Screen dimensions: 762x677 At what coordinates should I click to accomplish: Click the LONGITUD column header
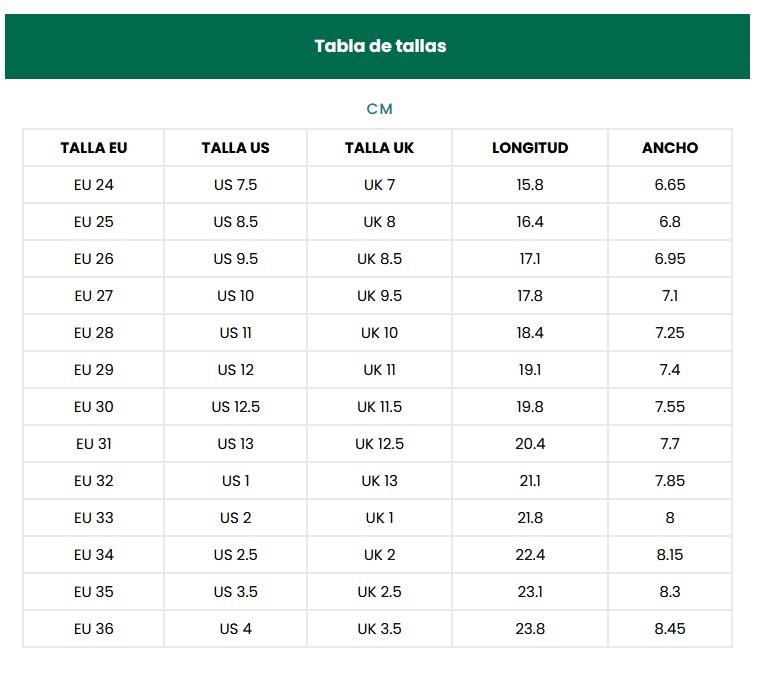click(530, 148)
